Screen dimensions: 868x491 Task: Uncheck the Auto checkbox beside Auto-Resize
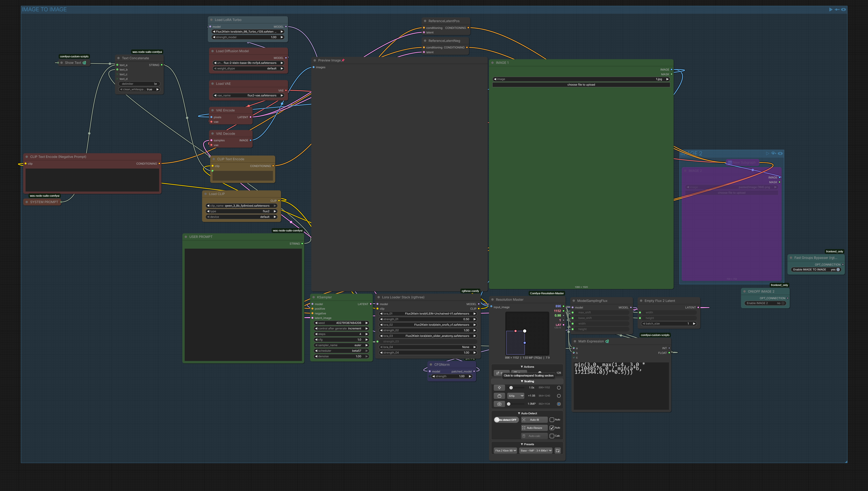pos(552,428)
